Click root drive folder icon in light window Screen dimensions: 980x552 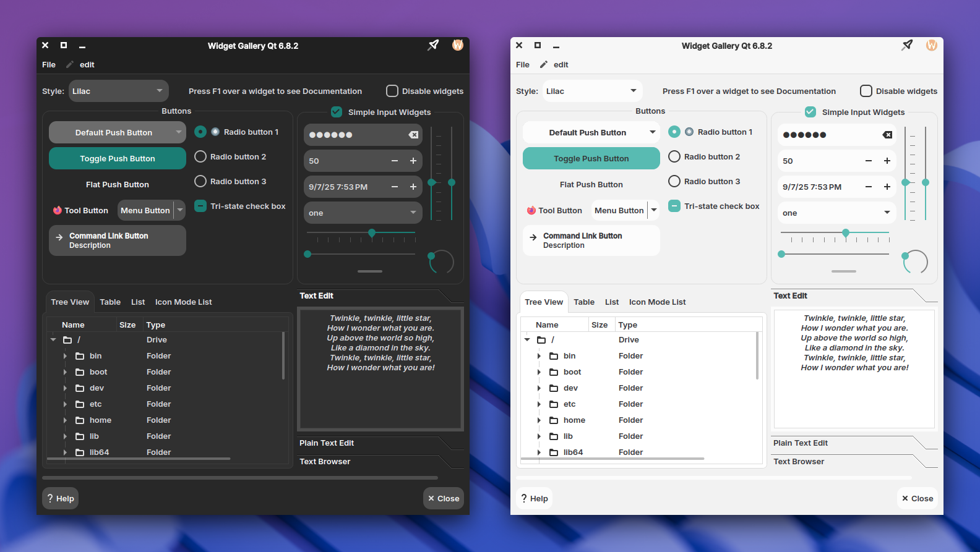[x=541, y=340]
